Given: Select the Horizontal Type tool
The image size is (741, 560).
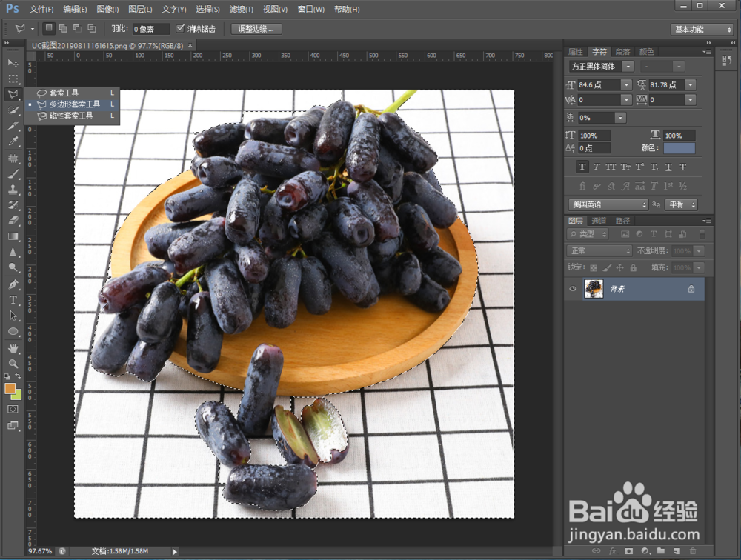Looking at the screenshot, I should point(13,300).
